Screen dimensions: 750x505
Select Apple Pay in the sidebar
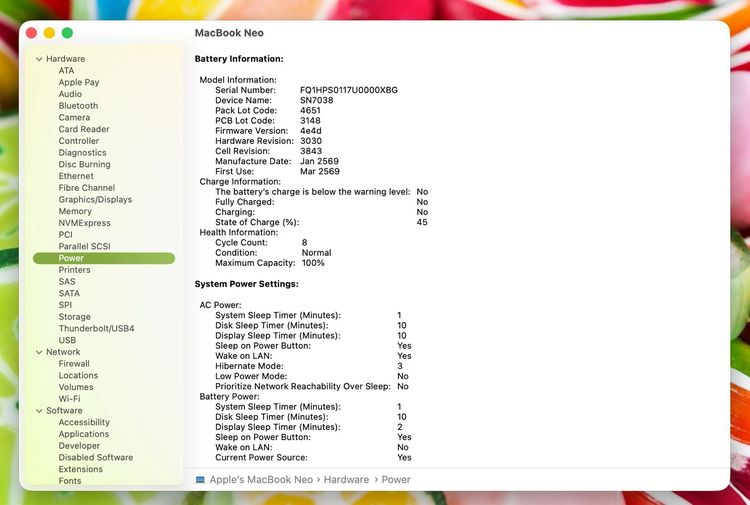pos(79,82)
